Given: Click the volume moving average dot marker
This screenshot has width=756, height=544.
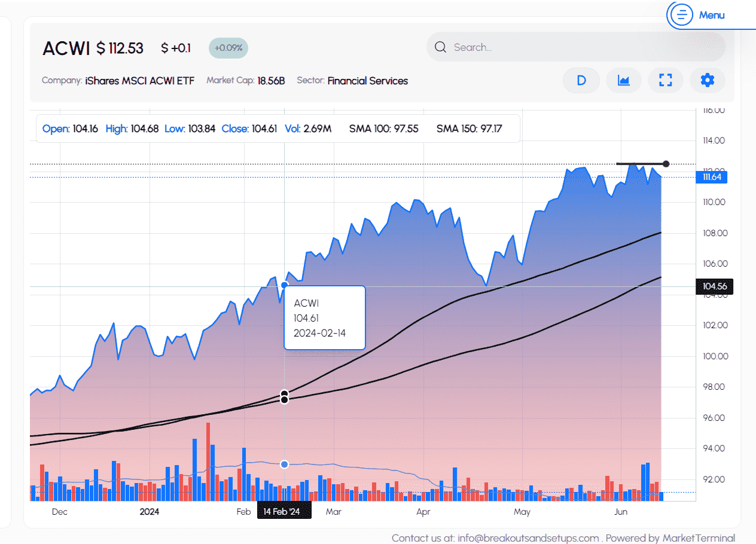Looking at the screenshot, I should 284,464.
